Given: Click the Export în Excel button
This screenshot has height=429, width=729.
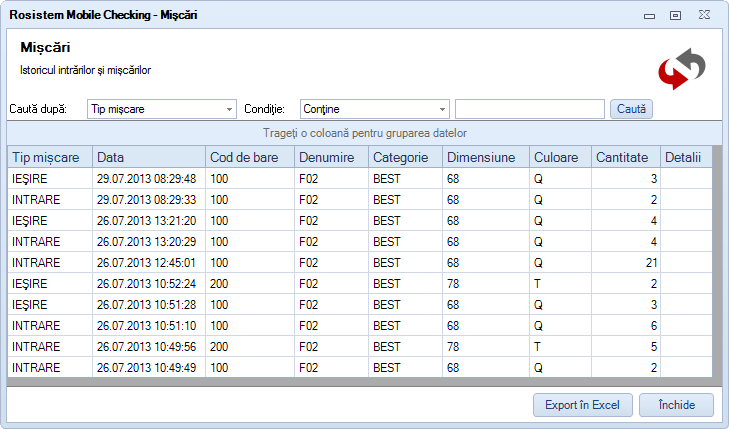Looking at the screenshot, I should coord(582,405).
